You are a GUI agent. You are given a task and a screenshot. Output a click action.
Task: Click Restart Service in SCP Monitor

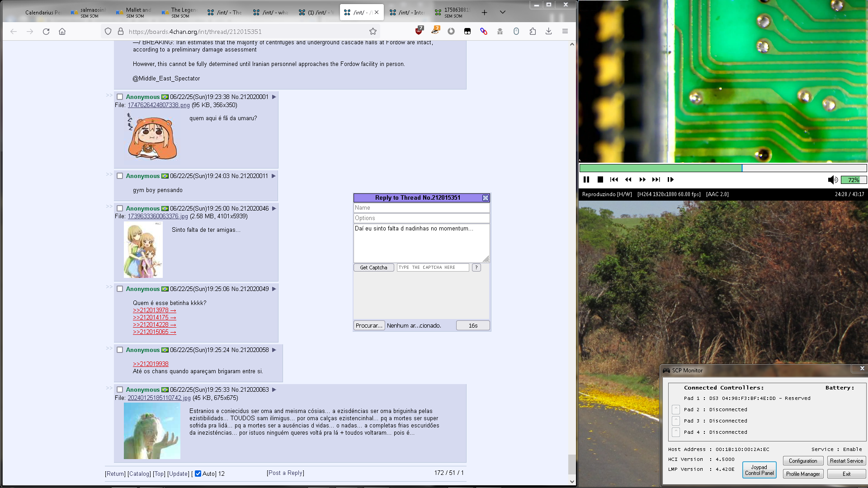(846, 461)
